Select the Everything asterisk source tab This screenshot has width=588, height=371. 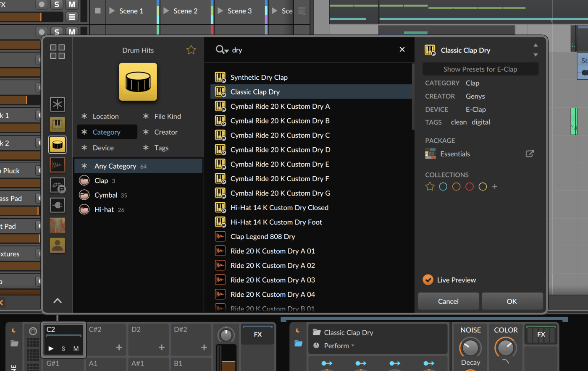(x=58, y=105)
